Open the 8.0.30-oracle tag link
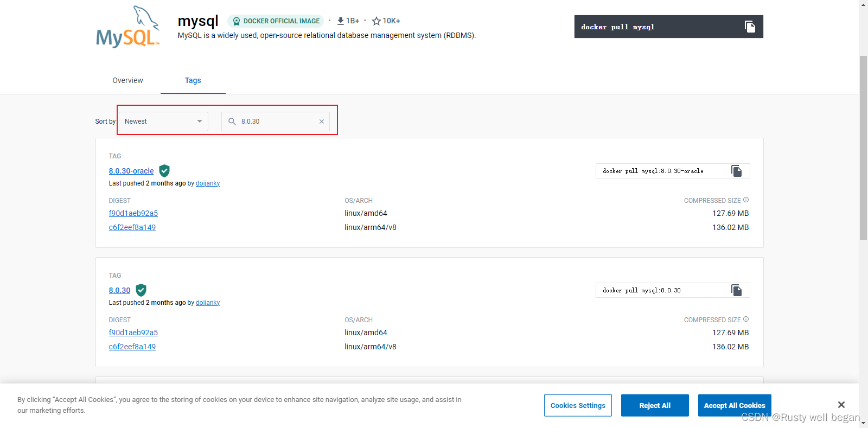The image size is (868, 428). tap(131, 171)
